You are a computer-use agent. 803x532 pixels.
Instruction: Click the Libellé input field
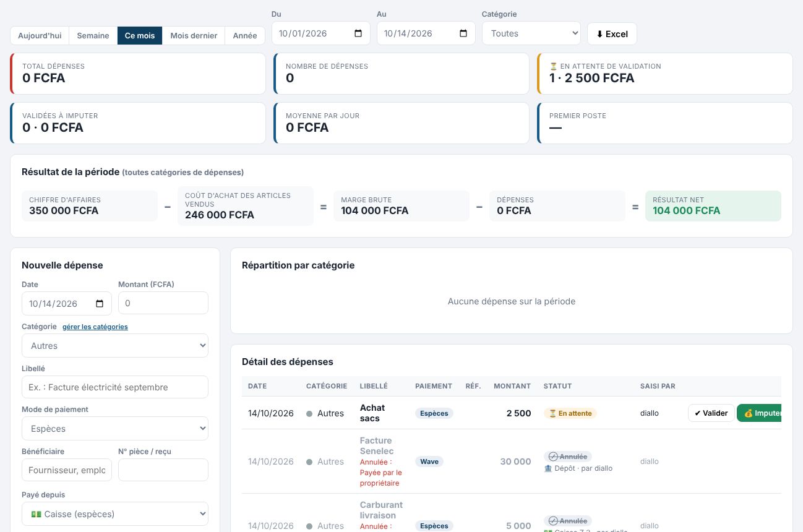point(115,387)
